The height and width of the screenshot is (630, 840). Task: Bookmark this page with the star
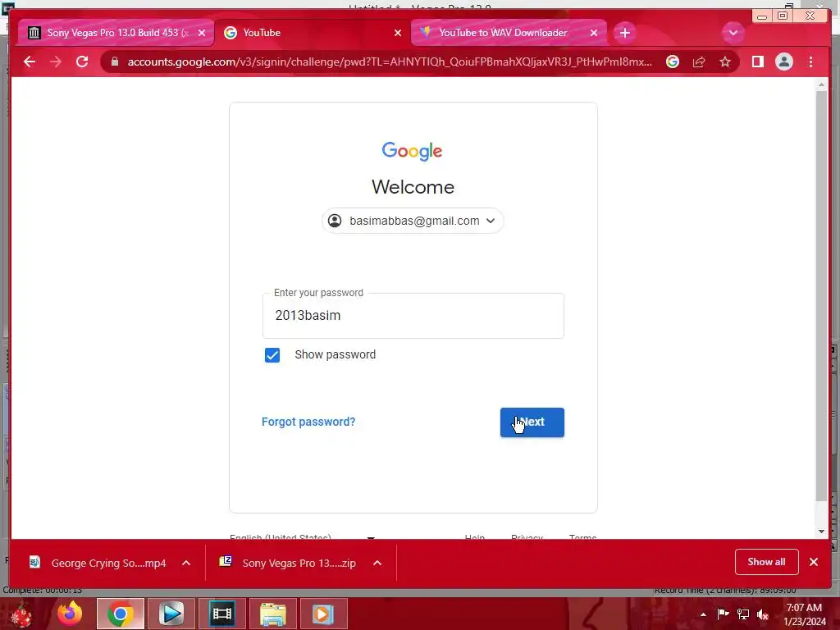coord(725,62)
